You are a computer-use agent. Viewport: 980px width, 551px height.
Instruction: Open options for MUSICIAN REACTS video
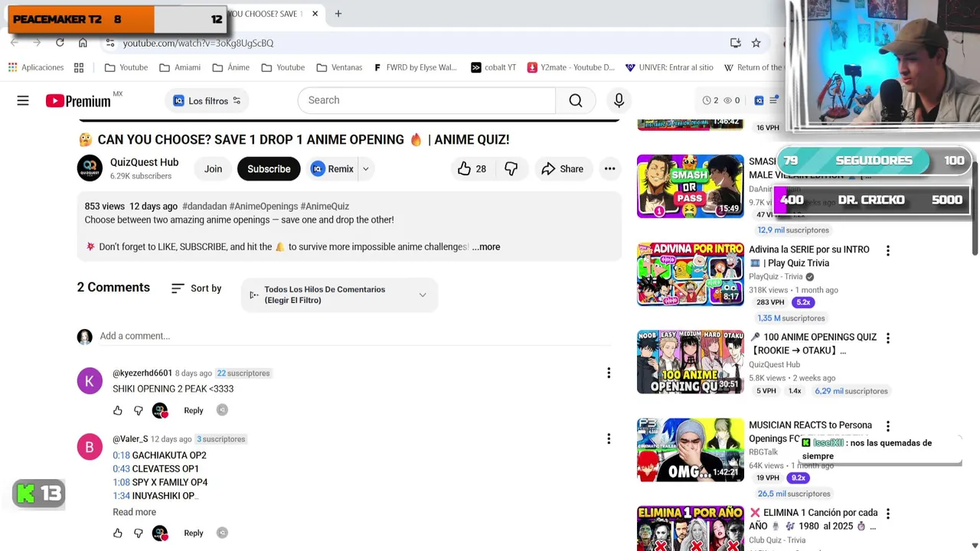click(x=887, y=425)
